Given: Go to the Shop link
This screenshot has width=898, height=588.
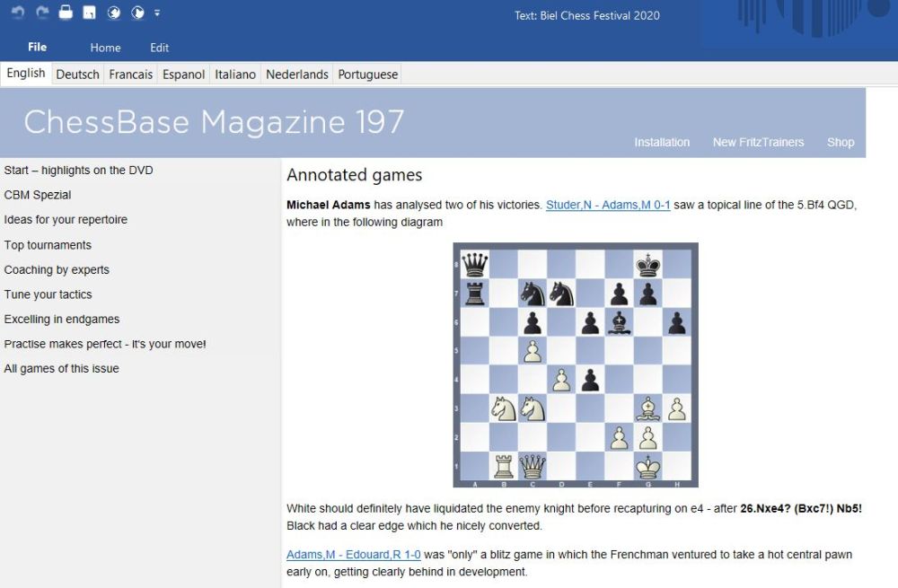Looking at the screenshot, I should point(841,142).
